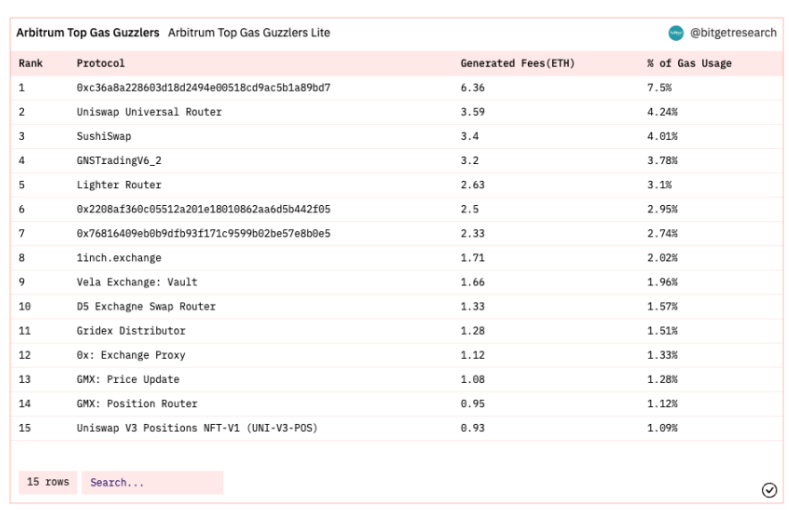The image size is (789, 510).
Task: Click the 2.33 fees value
Action: click(x=472, y=233)
